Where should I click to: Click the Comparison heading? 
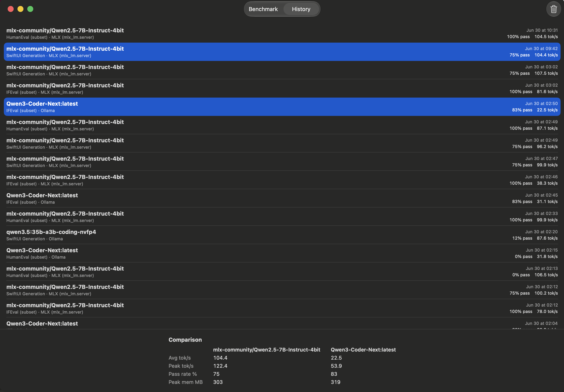(185, 340)
